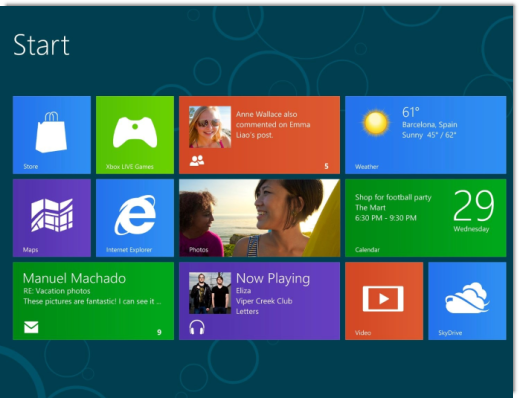This screenshot has height=398, width=519.
Task: Click the album art in Now Playing
Action: pos(210,293)
